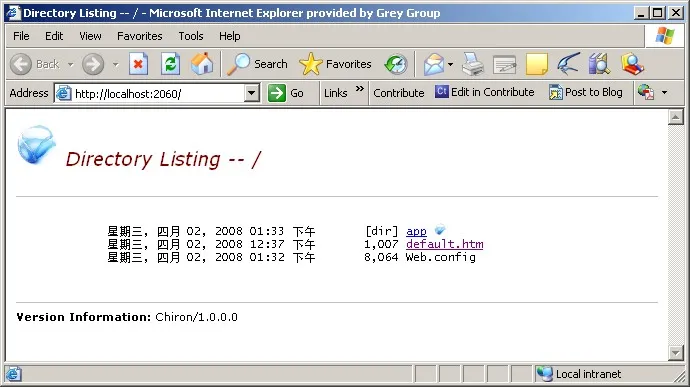The image size is (690, 387).
Task: Open the Address bar URL dropdown
Action: point(251,93)
